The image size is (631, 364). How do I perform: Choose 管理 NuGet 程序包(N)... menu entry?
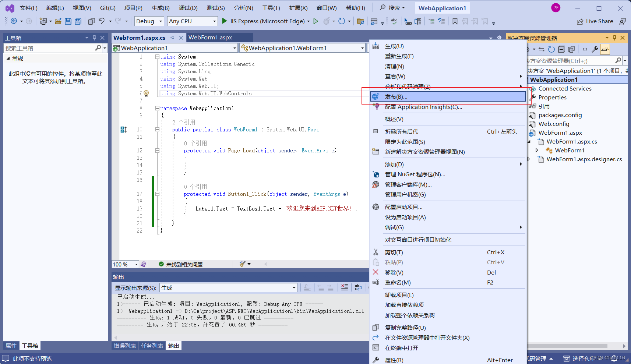pos(448,174)
